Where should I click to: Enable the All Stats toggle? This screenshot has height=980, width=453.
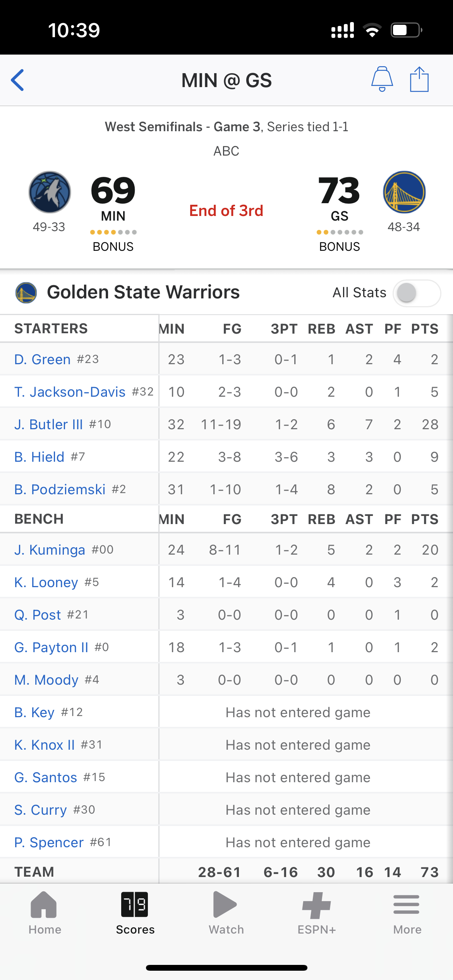click(417, 293)
